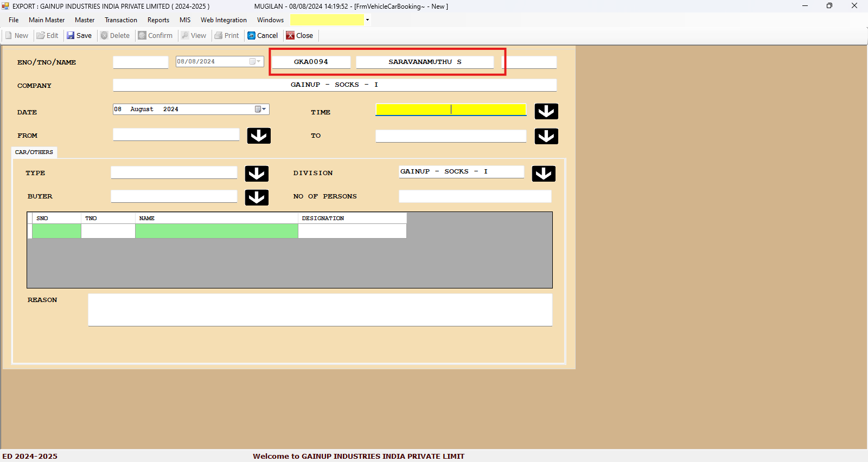
Task: Click the down-arrow button beside BUYER field
Action: pyautogui.click(x=257, y=197)
